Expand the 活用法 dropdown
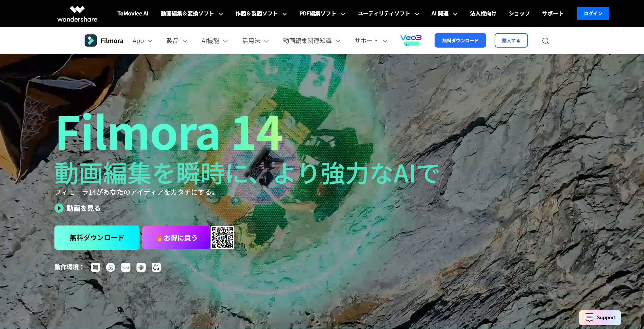The height and width of the screenshot is (329, 644). [255, 41]
